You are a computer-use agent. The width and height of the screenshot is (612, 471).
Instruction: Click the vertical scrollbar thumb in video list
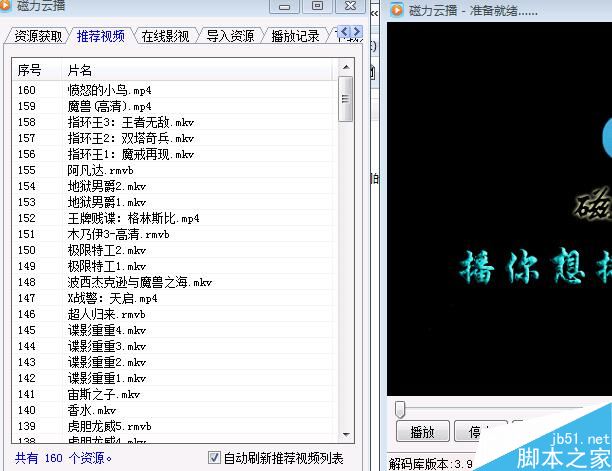coord(345,99)
